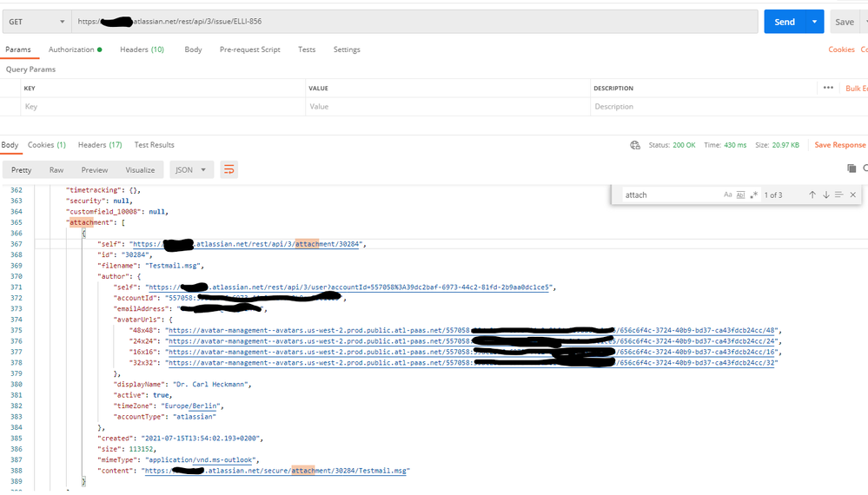Open the author self URL on line 371
868x495 pixels.
pyautogui.click(x=349, y=287)
